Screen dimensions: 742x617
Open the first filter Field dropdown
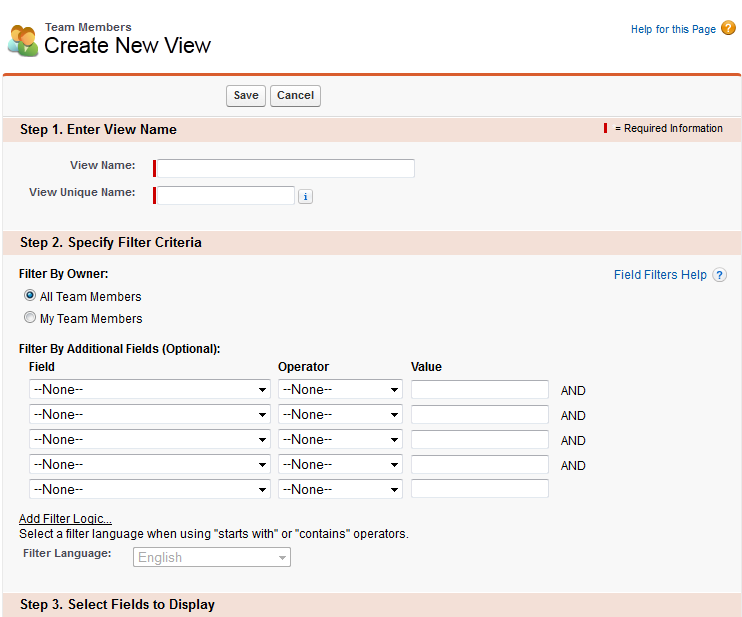click(150, 389)
